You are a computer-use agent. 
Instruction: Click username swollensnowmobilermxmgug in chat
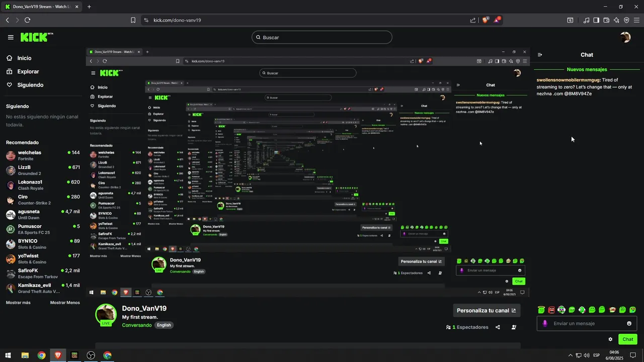click(x=569, y=80)
